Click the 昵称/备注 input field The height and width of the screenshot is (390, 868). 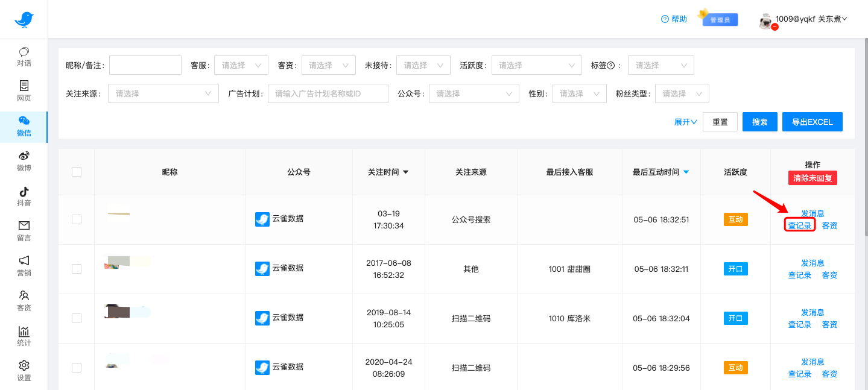(145, 65)
